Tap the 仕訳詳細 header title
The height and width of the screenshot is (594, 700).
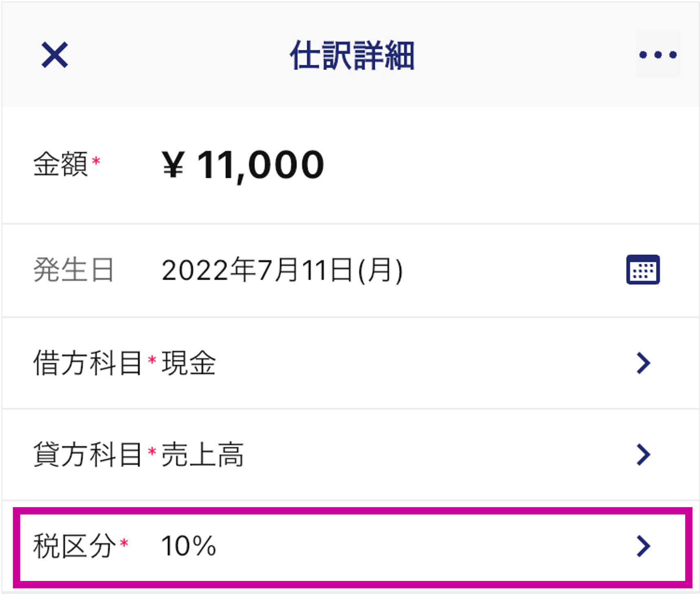click(352, 55)
